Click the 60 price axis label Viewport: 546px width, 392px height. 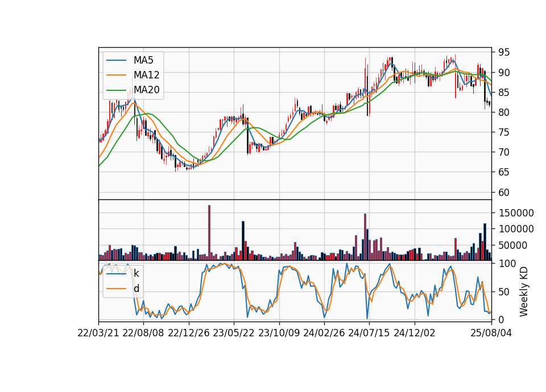[x=504, y=192]
